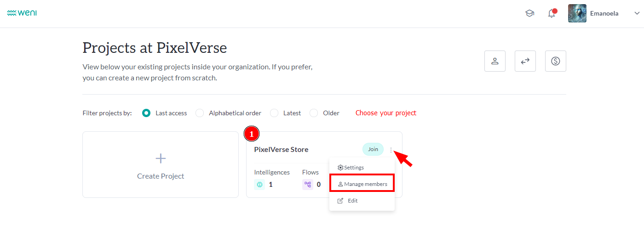This screenshot has width=644, height=236.
Task: Choose Manage members from the menu
Action: pyautogui.click(x=362, y=184)
